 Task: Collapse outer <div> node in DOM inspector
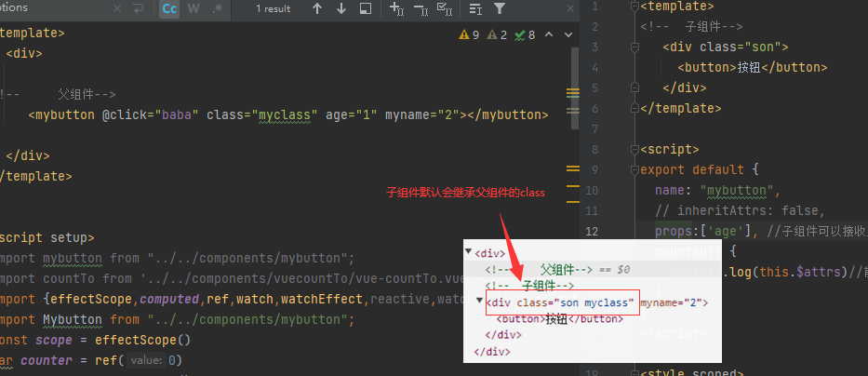pyautogui.click(x=468, y=251)
